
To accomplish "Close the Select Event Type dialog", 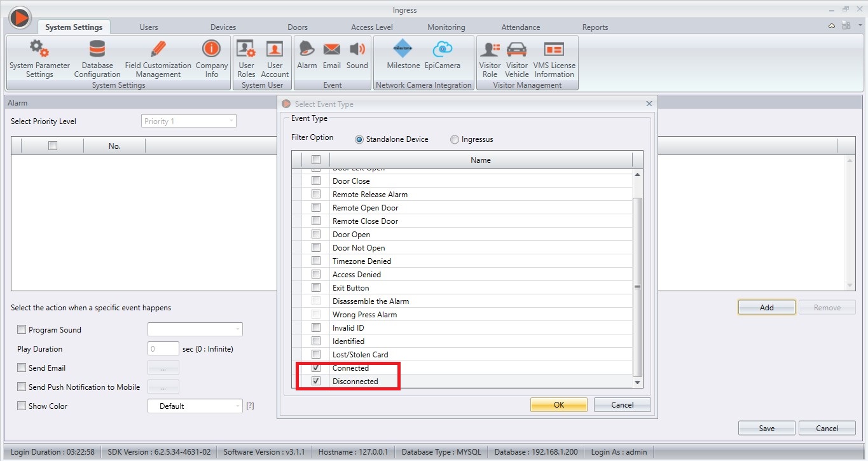I will [x=649, y=104].
